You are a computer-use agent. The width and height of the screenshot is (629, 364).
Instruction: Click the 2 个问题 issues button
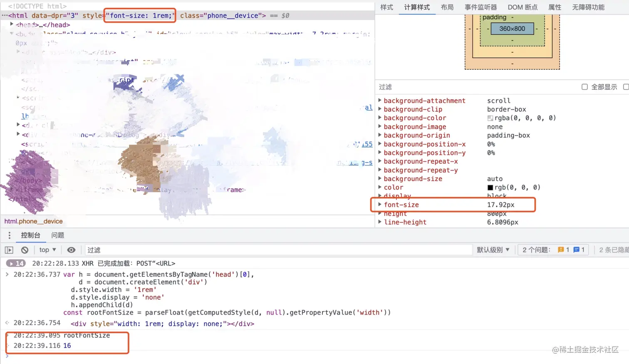pos(553,250)
